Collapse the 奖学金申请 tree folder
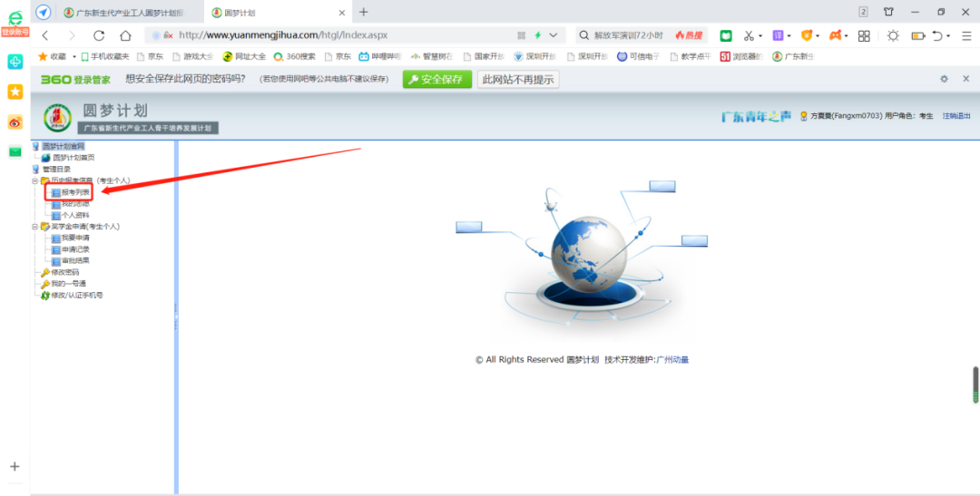The image size is (980, 496). pyautogui.click(x=34, y=227)
